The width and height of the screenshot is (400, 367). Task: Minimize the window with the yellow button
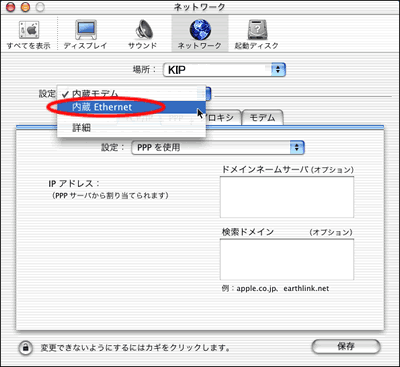click(25, 7)
